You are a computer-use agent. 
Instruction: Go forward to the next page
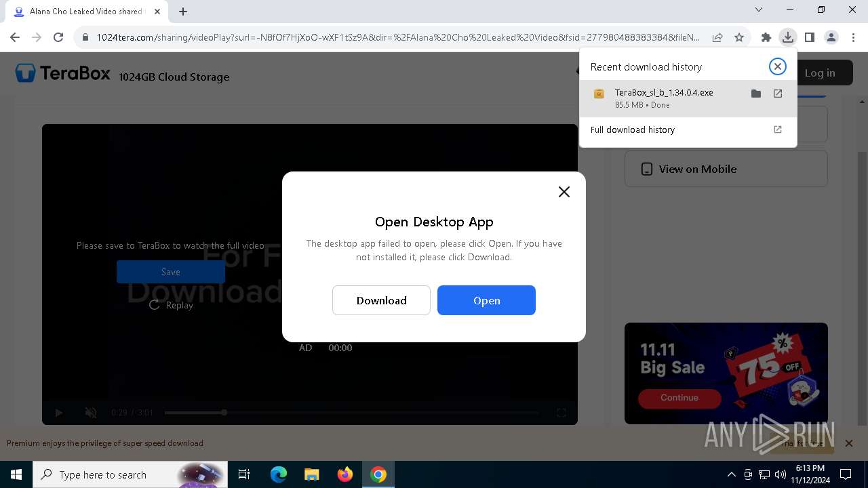point(37,37)
